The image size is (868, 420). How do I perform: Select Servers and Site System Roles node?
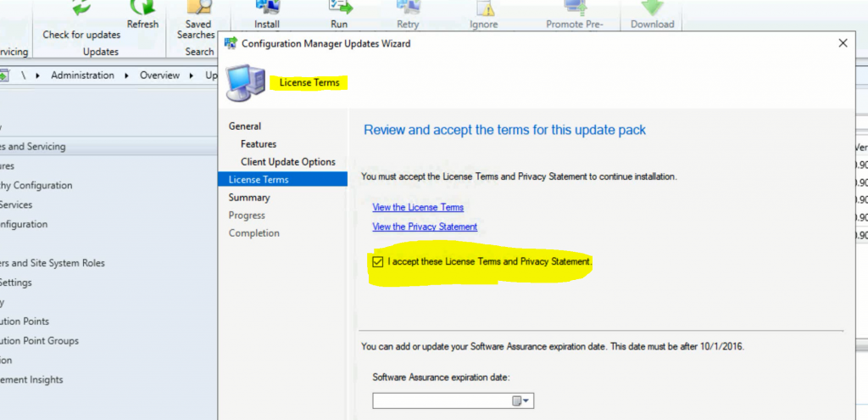52,263
